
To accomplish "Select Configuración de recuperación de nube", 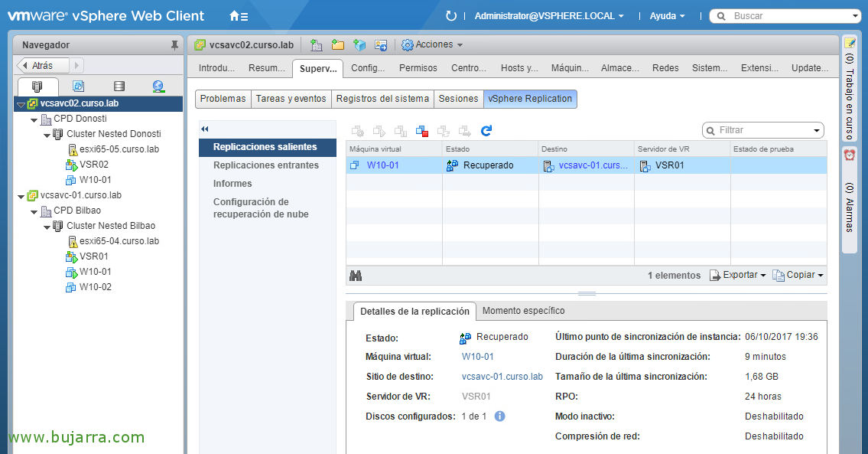I will [x=261, y=208].
